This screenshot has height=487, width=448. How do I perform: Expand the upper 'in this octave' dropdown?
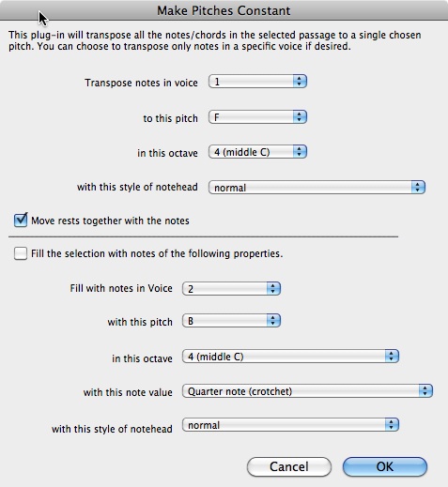[x=257, y=152]
